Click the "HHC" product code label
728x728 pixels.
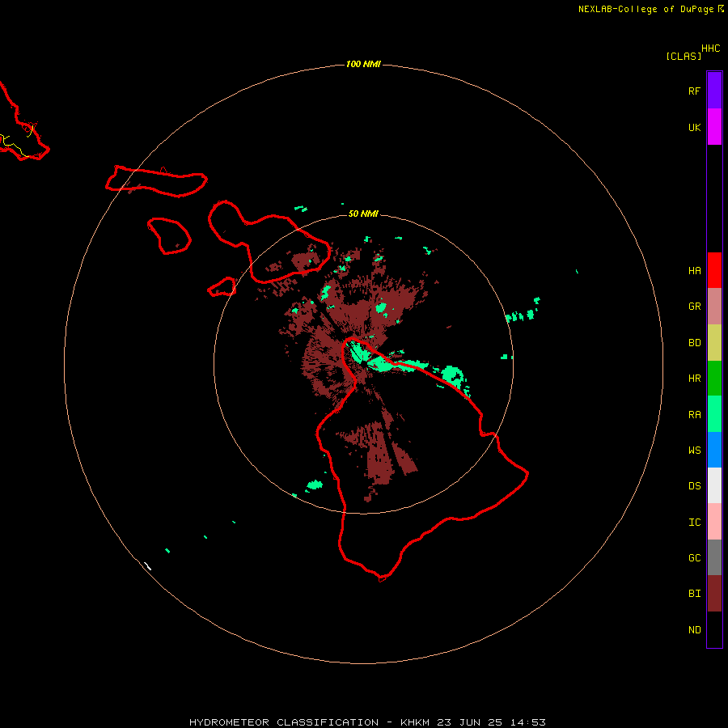click(x=711, y=49)
